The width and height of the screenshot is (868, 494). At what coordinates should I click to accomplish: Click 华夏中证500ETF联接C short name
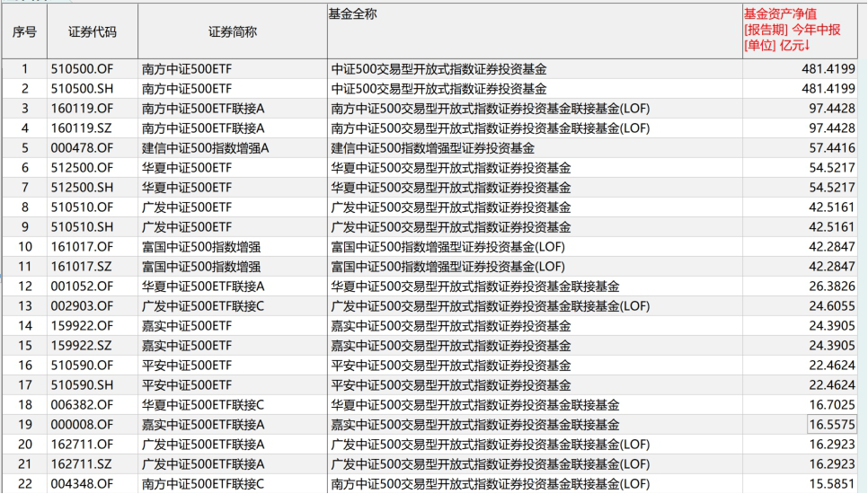(203, 405)
